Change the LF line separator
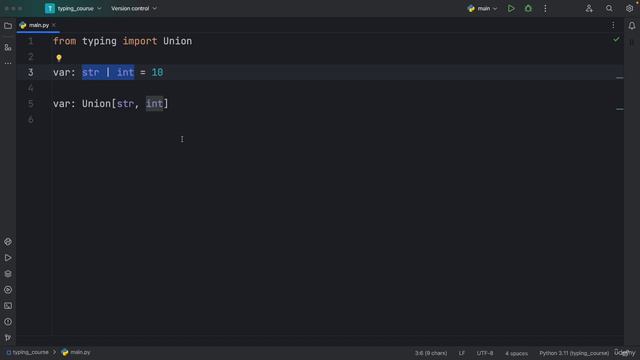 [462, 353]
